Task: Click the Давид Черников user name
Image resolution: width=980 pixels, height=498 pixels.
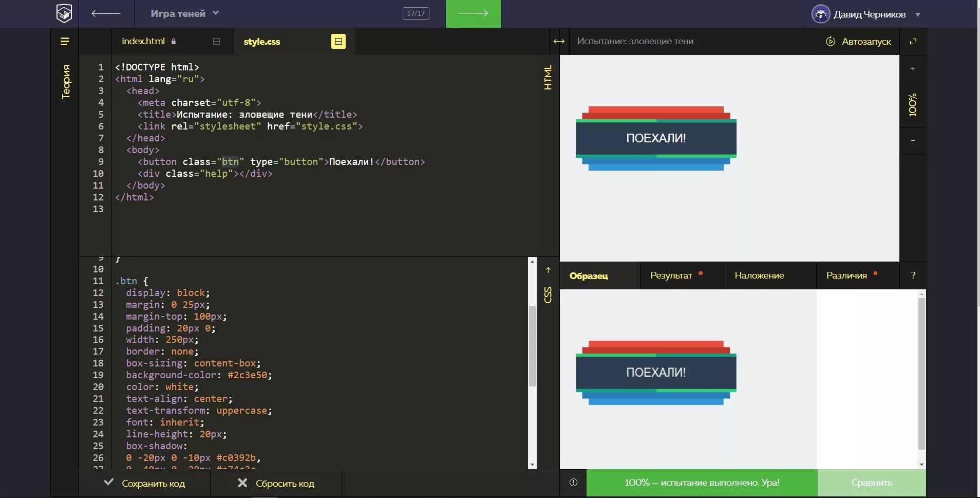Action: point(870,14)
